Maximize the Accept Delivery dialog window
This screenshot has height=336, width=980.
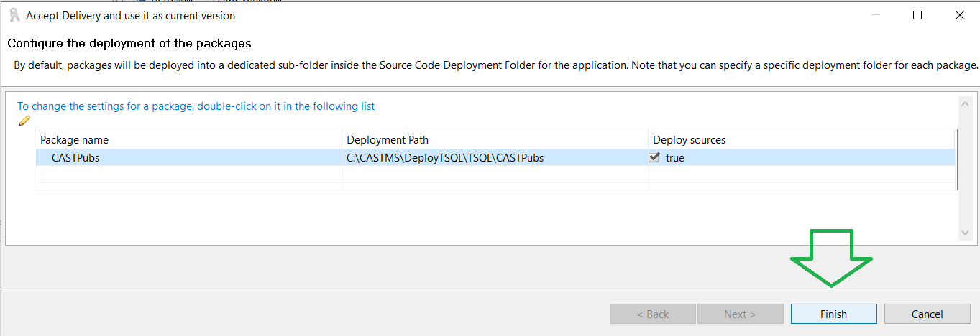917,15
